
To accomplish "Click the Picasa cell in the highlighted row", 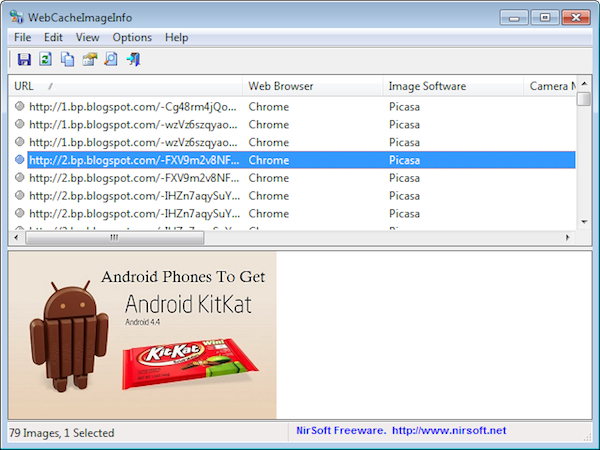I will click(404, 160).
